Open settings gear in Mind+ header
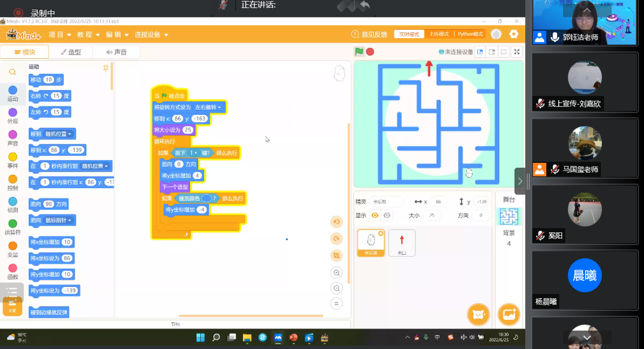Viewport: 644px width, 349px height. click(513, 34)
